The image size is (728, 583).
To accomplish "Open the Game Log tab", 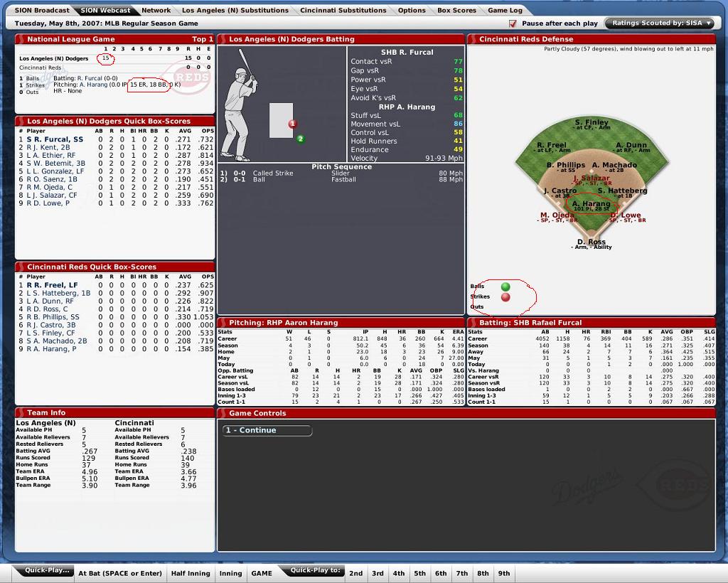I will coord(505,10).
